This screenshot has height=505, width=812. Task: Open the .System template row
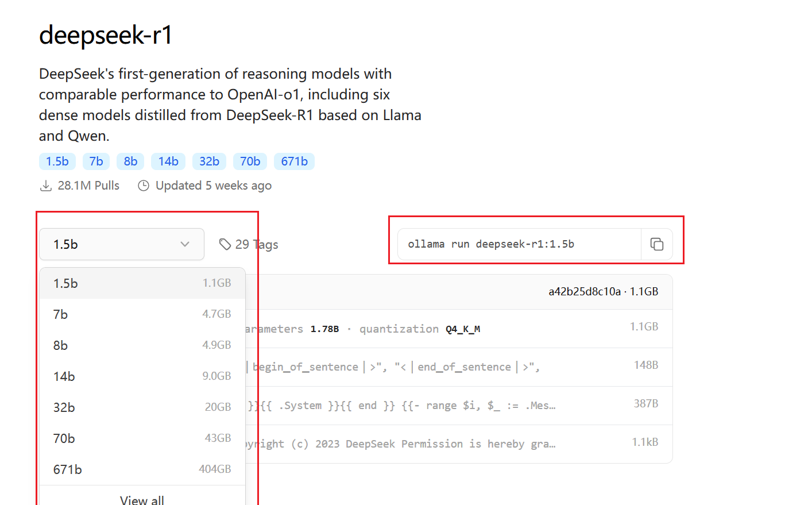[x=459, y=406]
